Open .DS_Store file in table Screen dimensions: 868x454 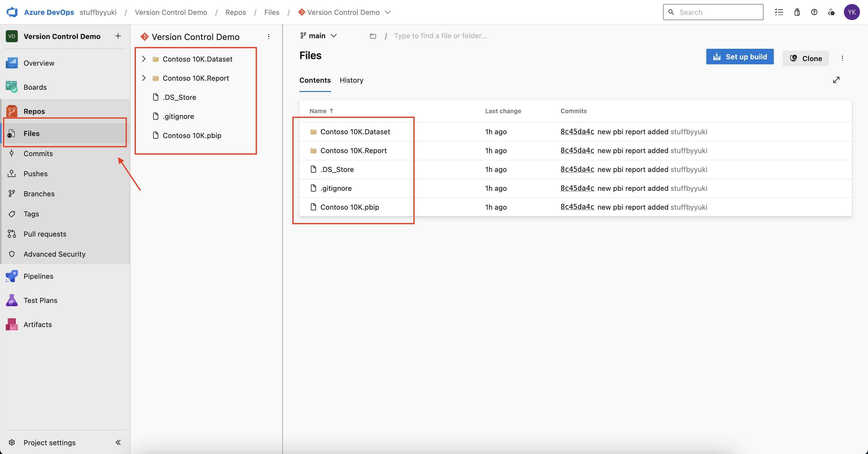tap(337, 169)
